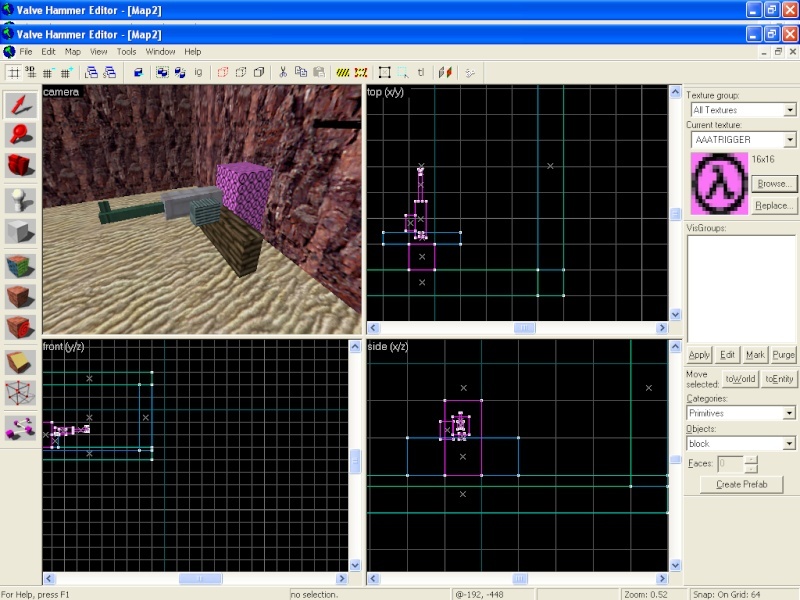Cut selection with the scissors icon
Image resolution: width=800 pixels, height=600 pixels.
click(283, 72)
